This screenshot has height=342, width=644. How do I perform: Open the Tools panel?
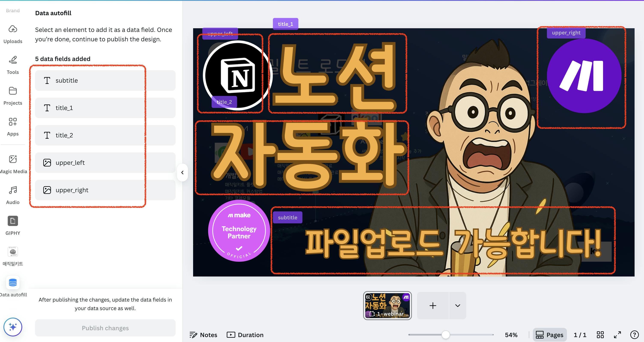13,65
